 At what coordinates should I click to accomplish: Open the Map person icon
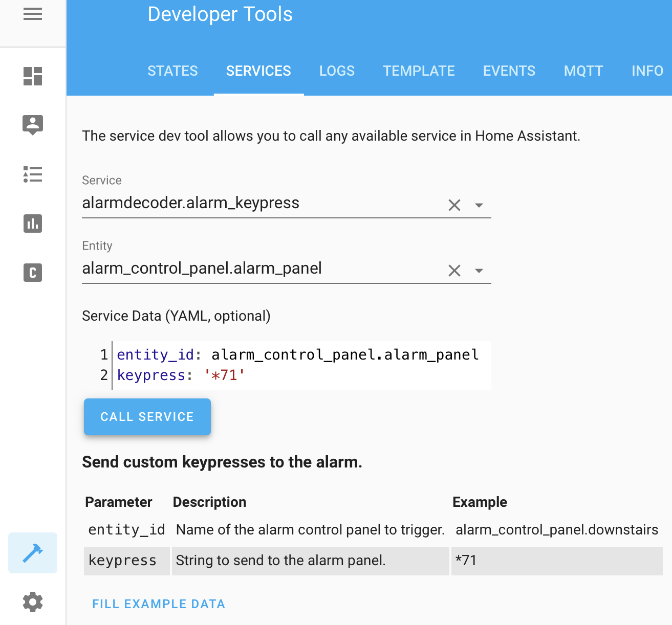[33, 125]
